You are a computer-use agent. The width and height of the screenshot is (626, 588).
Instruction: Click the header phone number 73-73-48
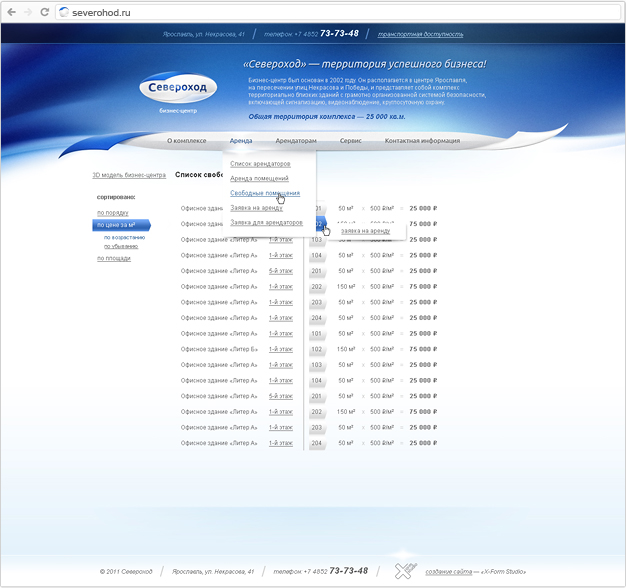339,34
